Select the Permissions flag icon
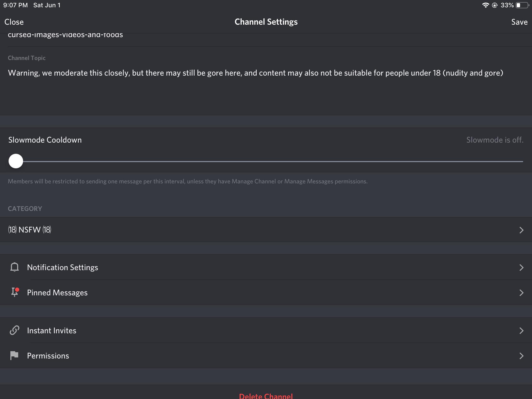This screenshot has width=532, height=399. pyautogui.click(x=14, y=356)
